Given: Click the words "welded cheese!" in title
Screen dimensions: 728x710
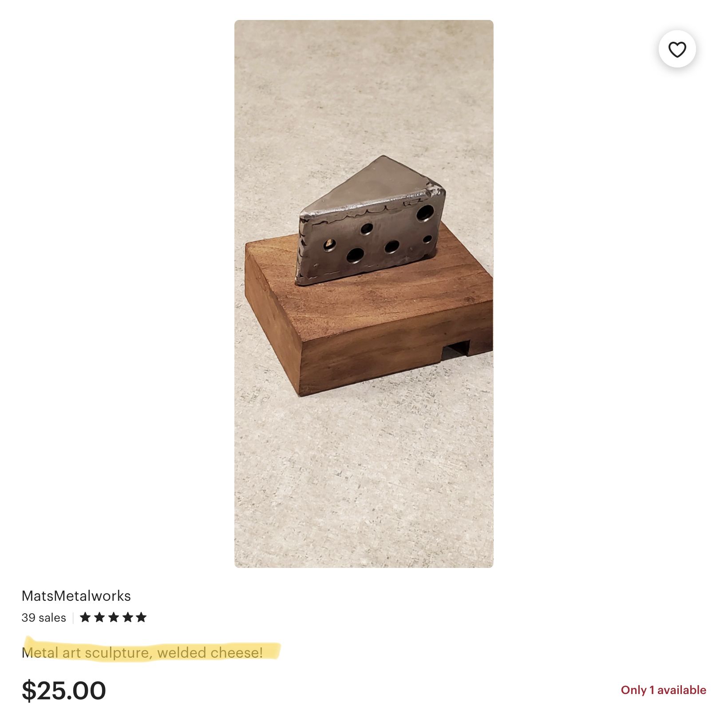Looking at the screenshot, I should pyautogui.click(x=210, y=653).
